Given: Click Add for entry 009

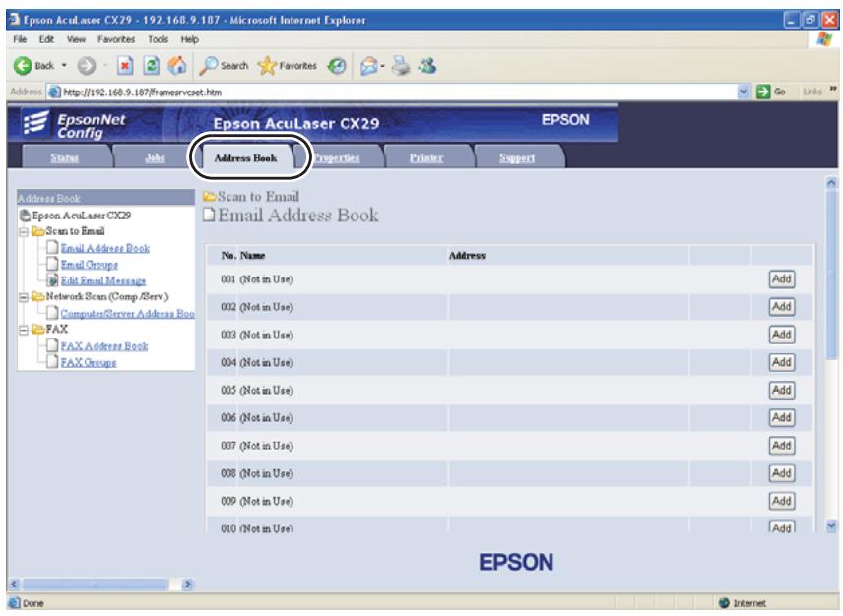Looking at the screenshot, I should coord(781,501).
